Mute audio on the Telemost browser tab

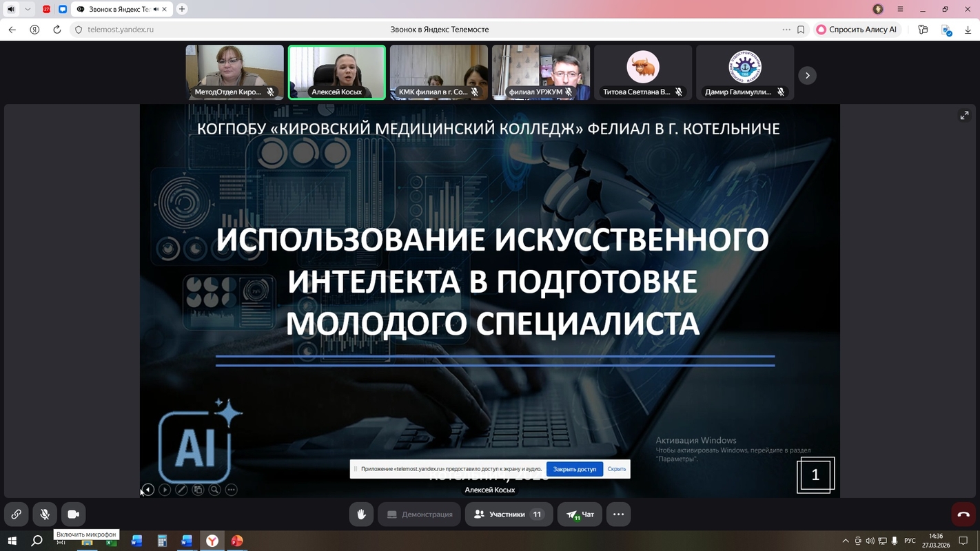(x=156, y=9)
